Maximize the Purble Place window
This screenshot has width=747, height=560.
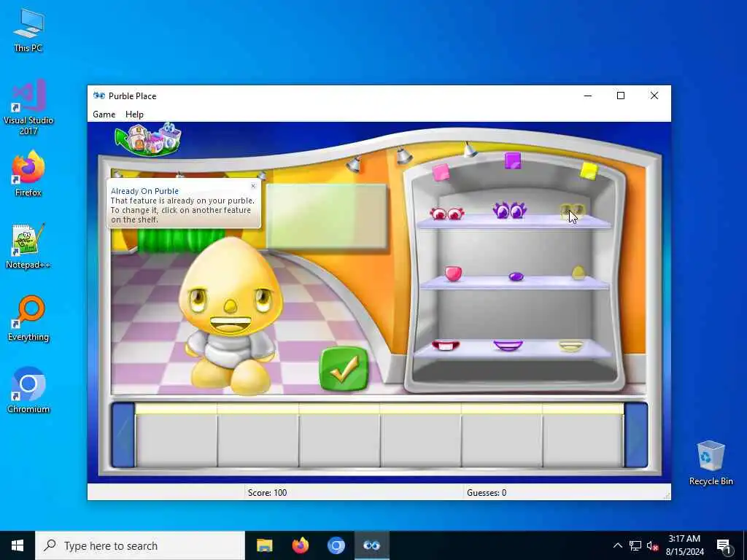tap(621, 96)
